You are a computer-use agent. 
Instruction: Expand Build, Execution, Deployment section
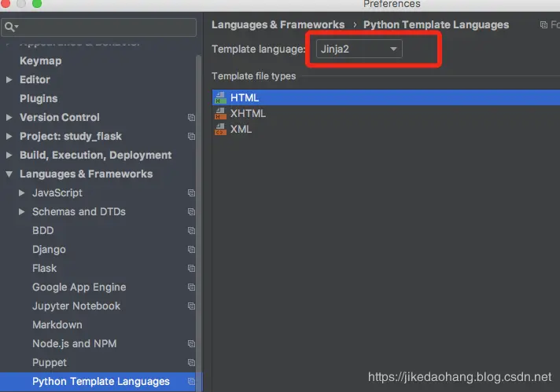click(9, 156)
